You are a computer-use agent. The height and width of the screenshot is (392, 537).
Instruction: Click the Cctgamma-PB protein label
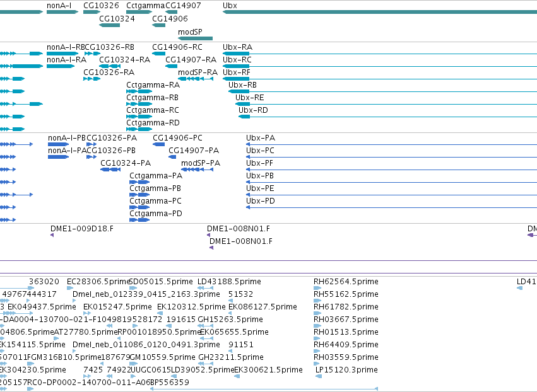pos(155,188)
